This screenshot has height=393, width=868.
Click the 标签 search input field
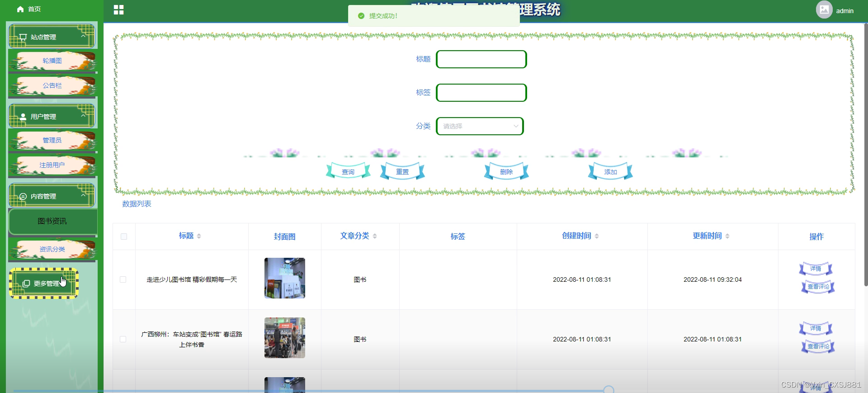[x=481, y=93]
